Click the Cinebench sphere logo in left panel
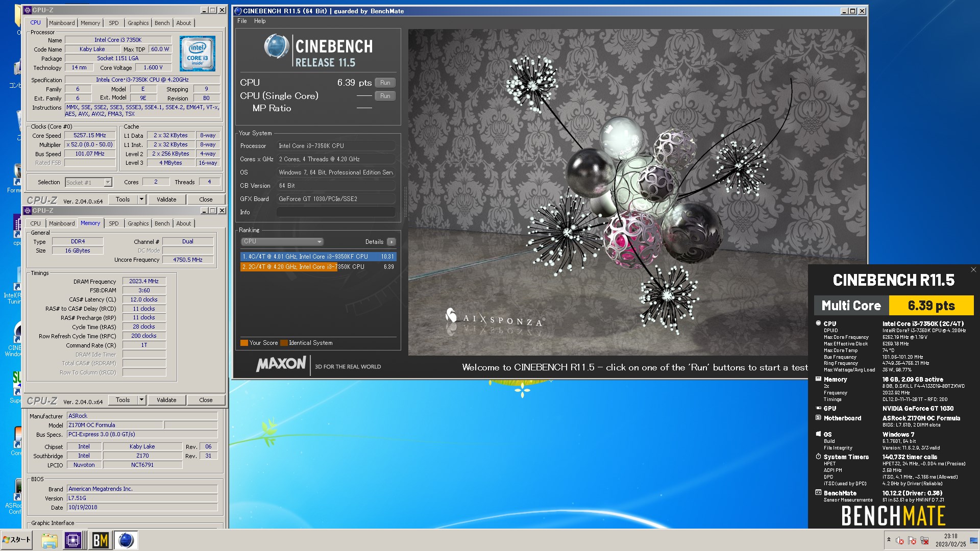 pos(277,47)
